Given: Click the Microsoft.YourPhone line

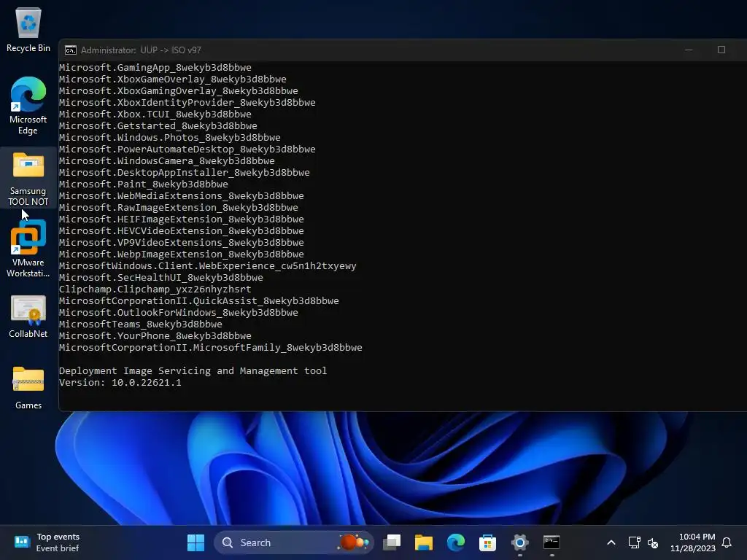Looking at the screenshot, I should (155, 335).
